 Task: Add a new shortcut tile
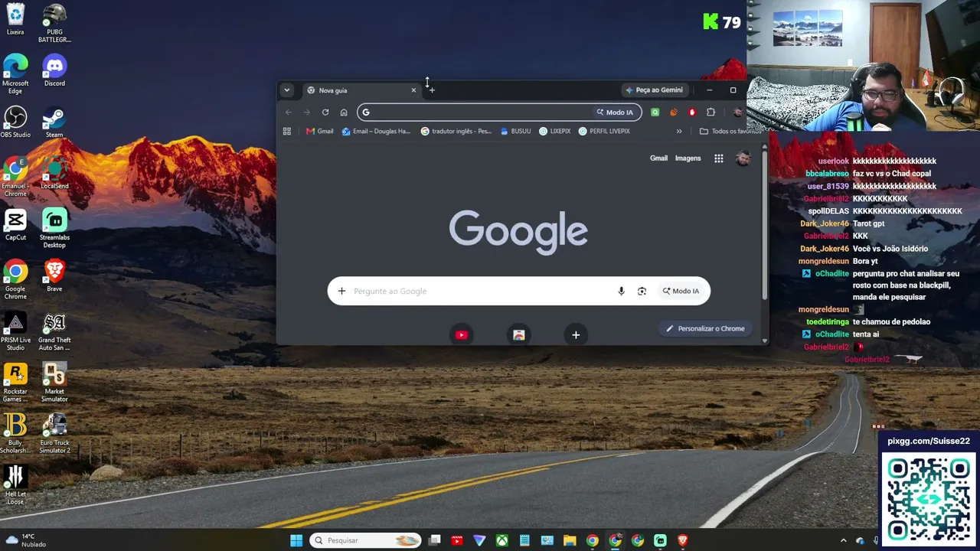(x=576, y=334)
